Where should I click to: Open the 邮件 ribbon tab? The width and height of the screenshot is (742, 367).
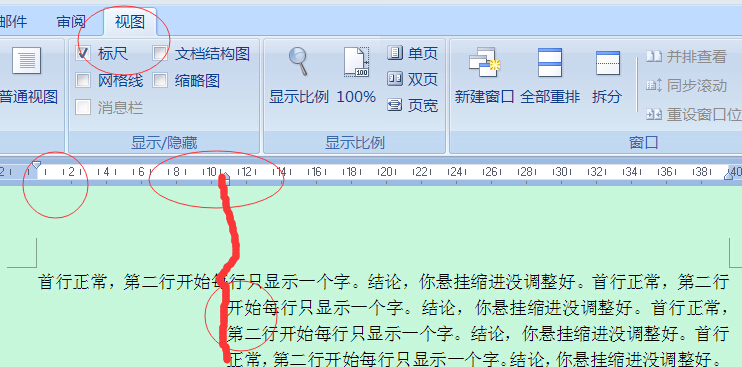pos(13,22)
